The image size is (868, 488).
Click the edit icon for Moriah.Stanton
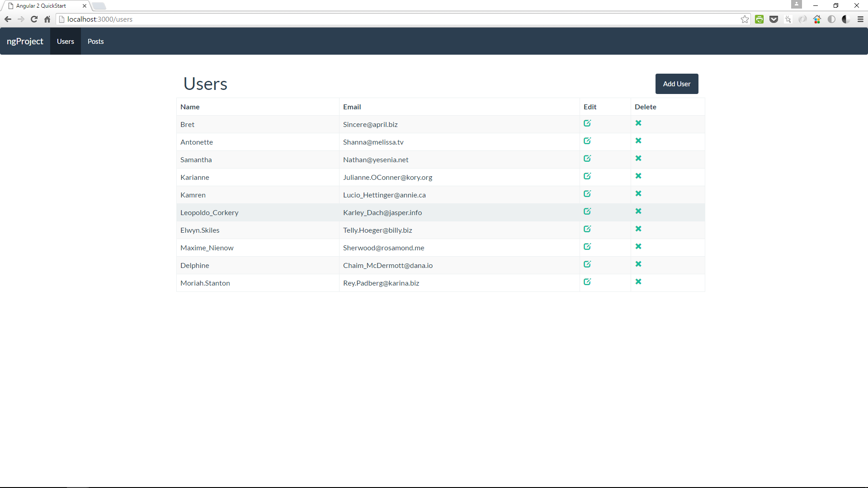click(x=587, y=282)
